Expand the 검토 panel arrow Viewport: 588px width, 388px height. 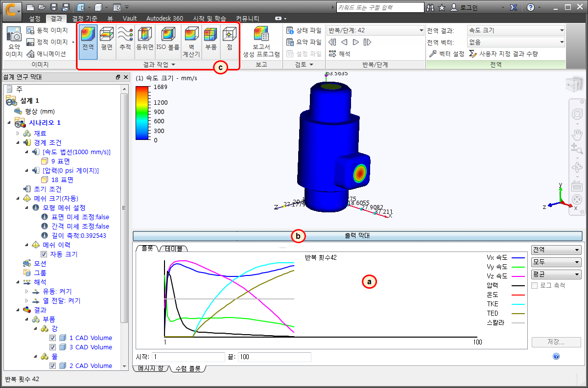coord(310,65)
